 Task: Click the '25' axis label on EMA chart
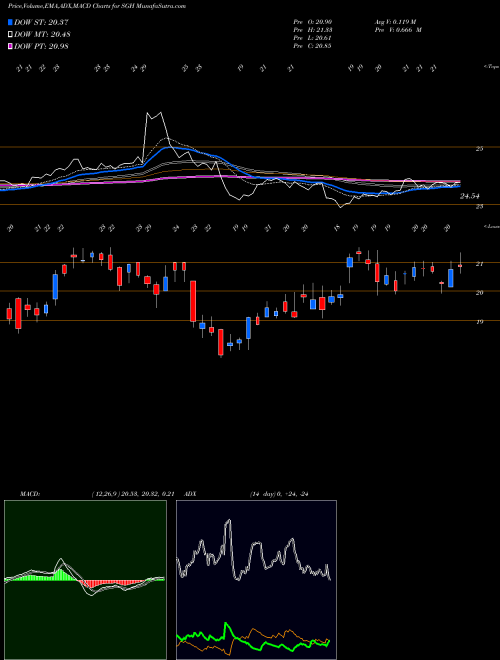(x=479, y=149)
